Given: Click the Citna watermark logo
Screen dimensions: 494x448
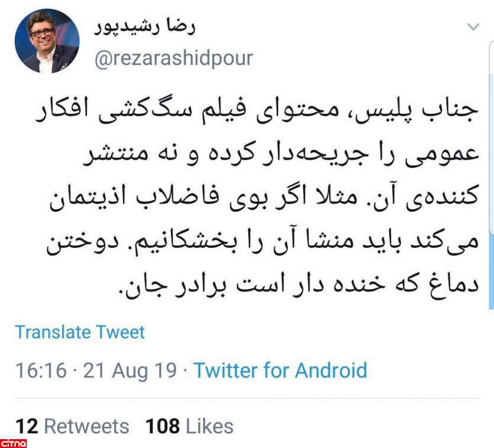Looking at the screenshot, I should (13, 444).
